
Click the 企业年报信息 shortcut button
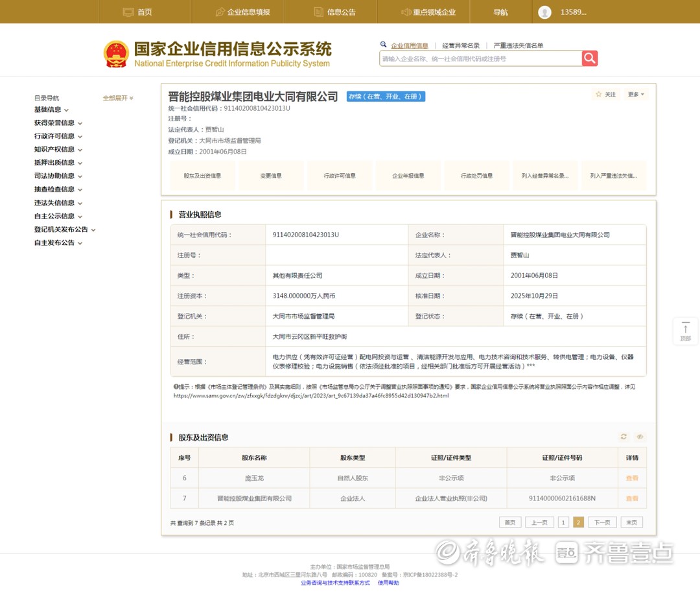tap(408, 176)
